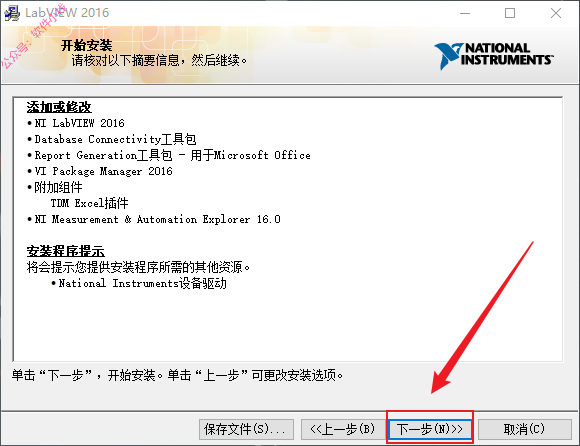Select the Report Generation工具包 Microsoft Office entry
Screen dimensions: 580x446
[x=172, y=155]
